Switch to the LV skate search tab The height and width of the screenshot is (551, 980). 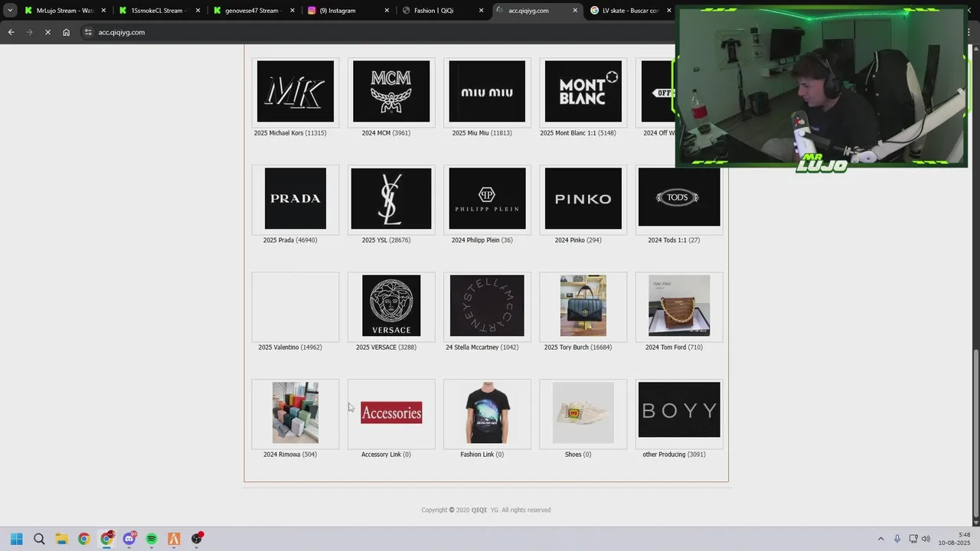click(629, 11)
